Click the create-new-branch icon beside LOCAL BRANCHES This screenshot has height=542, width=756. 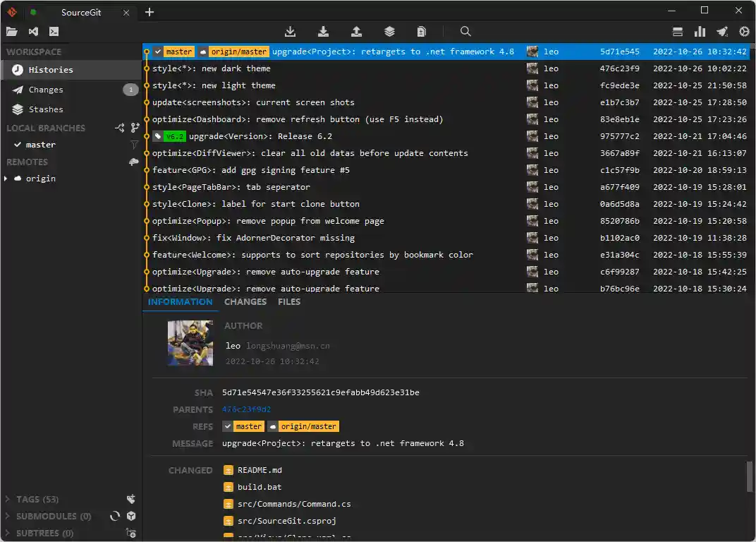(x=134, y=128)
